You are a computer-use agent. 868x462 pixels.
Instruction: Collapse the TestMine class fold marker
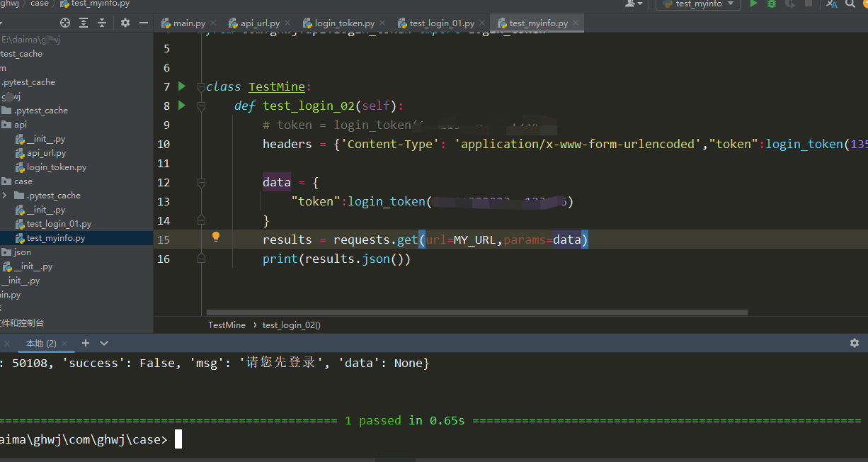coord(201,87)
